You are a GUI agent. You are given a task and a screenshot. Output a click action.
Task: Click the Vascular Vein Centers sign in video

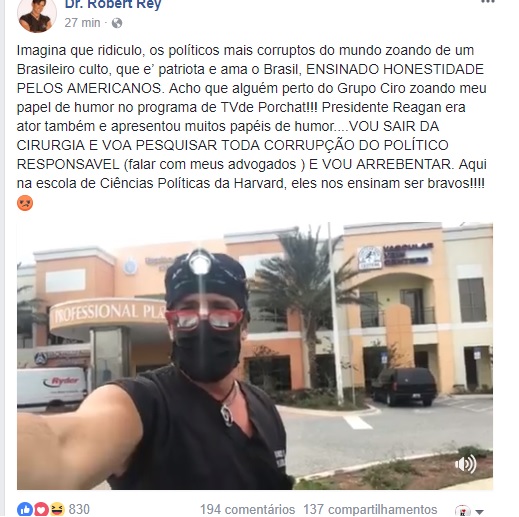[x=396, y=256]
